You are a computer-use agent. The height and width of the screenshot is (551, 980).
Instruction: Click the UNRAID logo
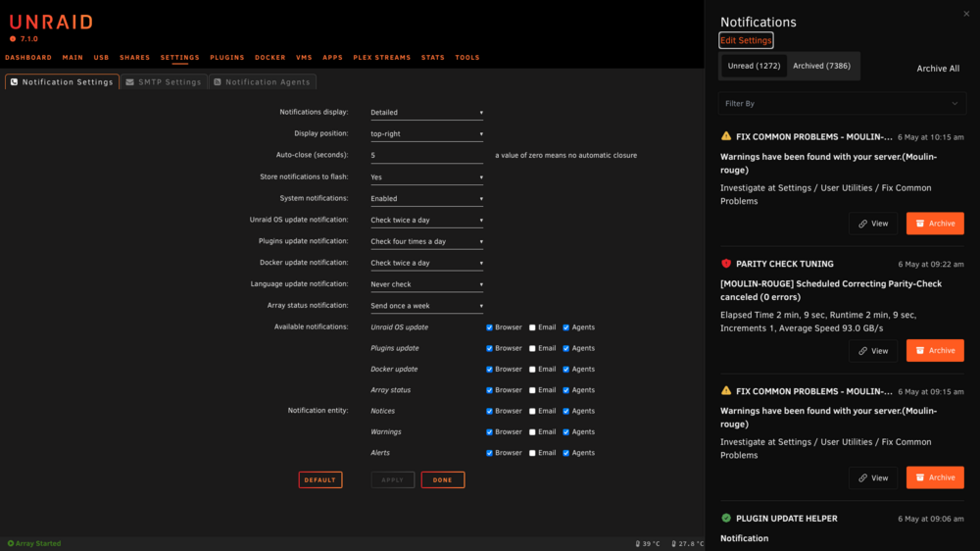point(51,23)
